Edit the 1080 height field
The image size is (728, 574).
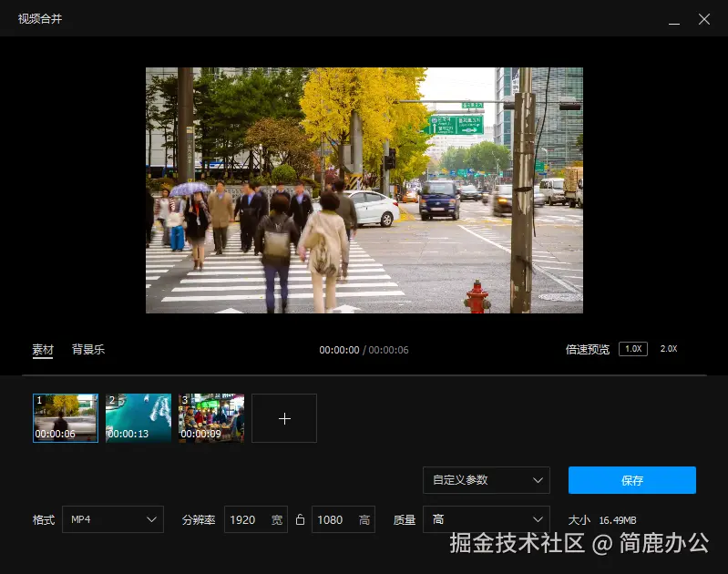point(343,519)
